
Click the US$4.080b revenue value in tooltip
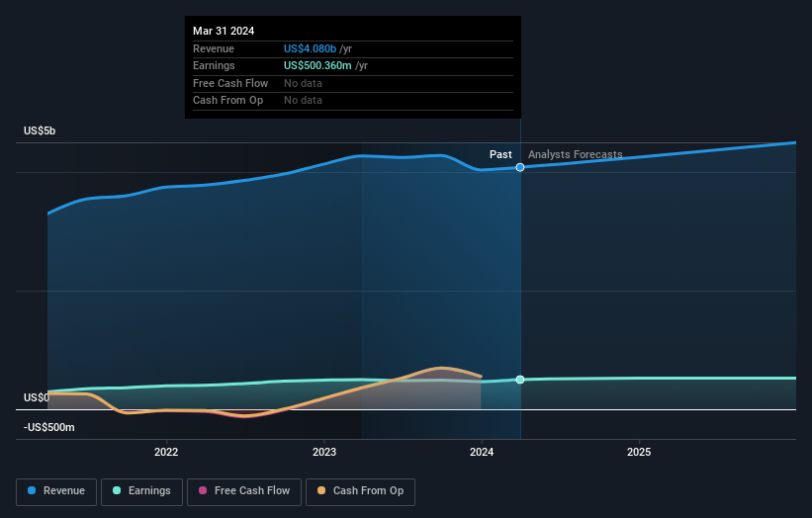[x=310, y=48]
